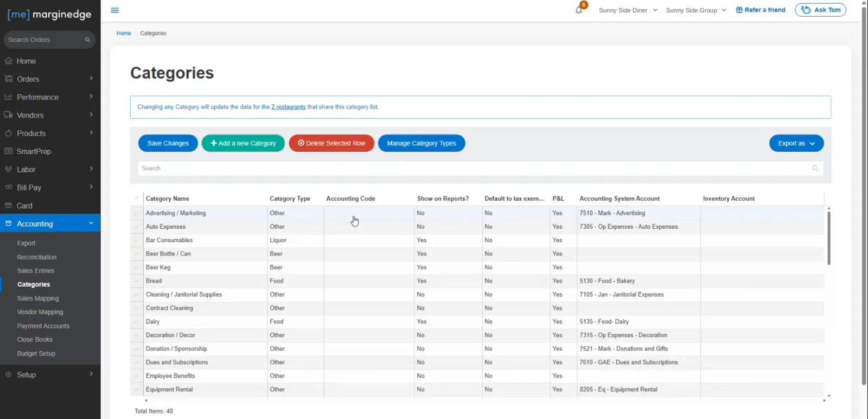Click the table vertical scrollbar thumb
Image resolution: width=868 pixels, height=419 pixels.
pyautogui.click(x=829, y=237)
